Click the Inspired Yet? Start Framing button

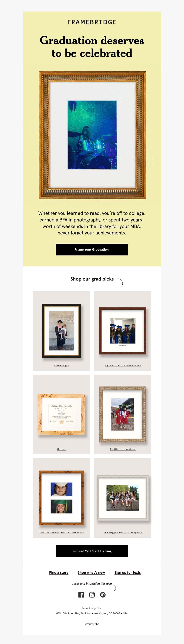pyautogui.click(x=92, y=551)
